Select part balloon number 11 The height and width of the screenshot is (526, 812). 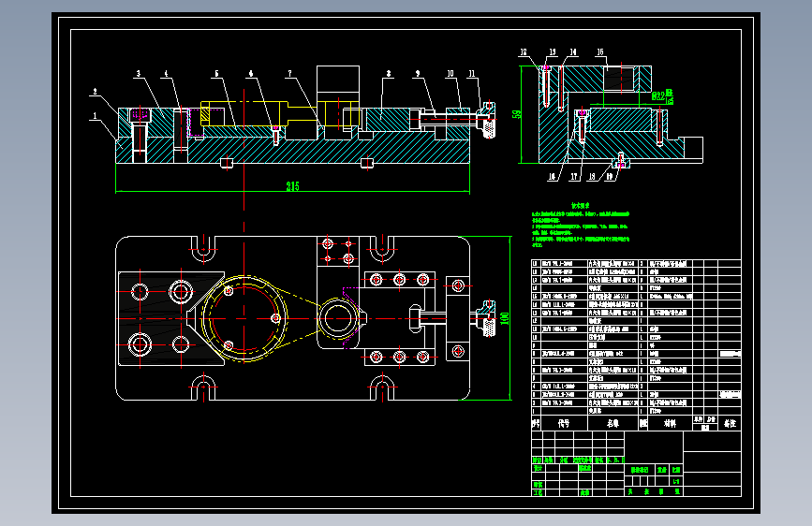tap(472, 74)
